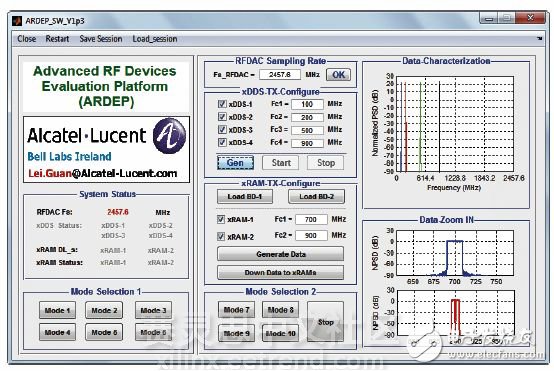Click the xRAM DL_s label
The height and width of the screenshot is (371, 554).
pyautogui.click(x=57, y=249)
